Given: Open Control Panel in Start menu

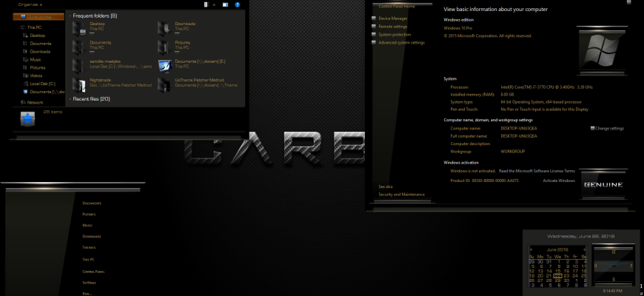Looking at the screenshot, I should pyautogui.click(x=93, y=272).
